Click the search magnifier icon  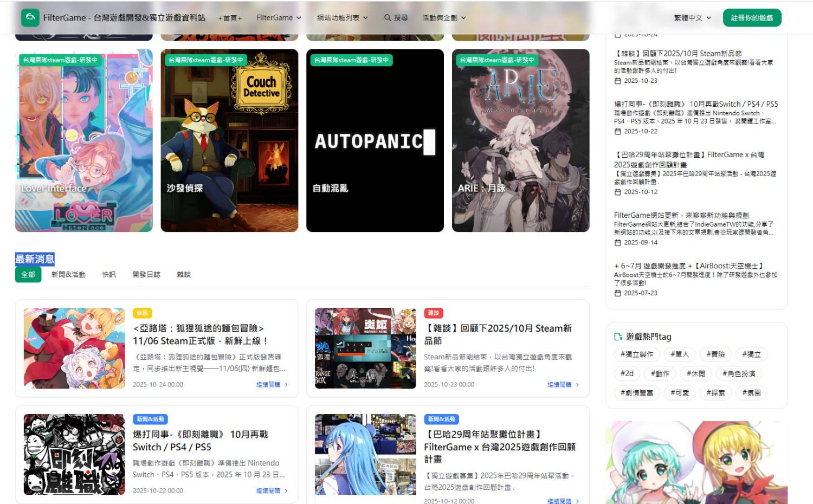point(388,18)
